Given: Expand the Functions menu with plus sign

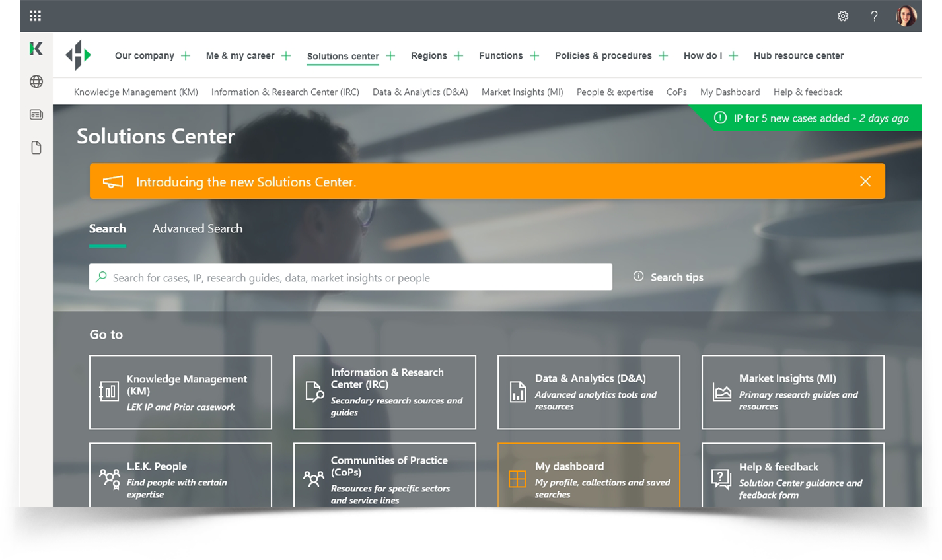Looking at the screenshot, I should (x=534, y=55).
